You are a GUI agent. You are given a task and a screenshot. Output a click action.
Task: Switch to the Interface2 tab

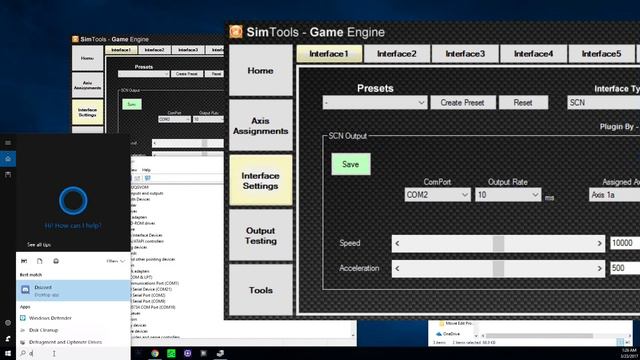click(397, 54)
